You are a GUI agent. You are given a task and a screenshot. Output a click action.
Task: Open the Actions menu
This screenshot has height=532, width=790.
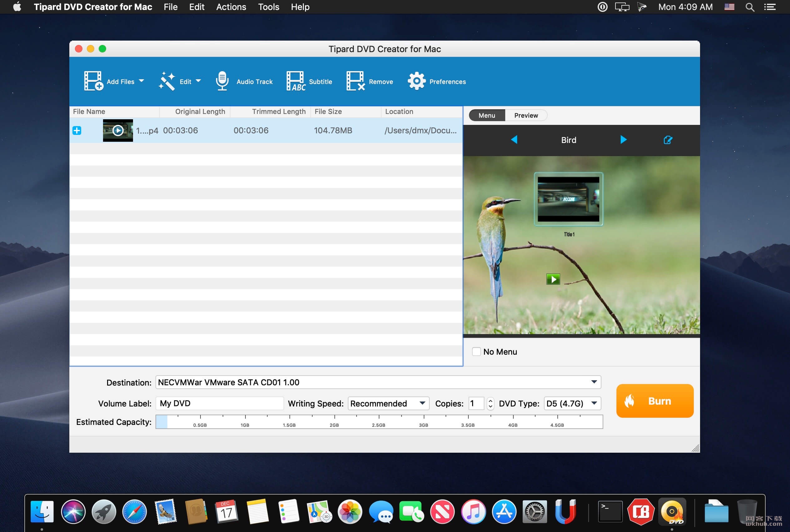tap(231, 7)
